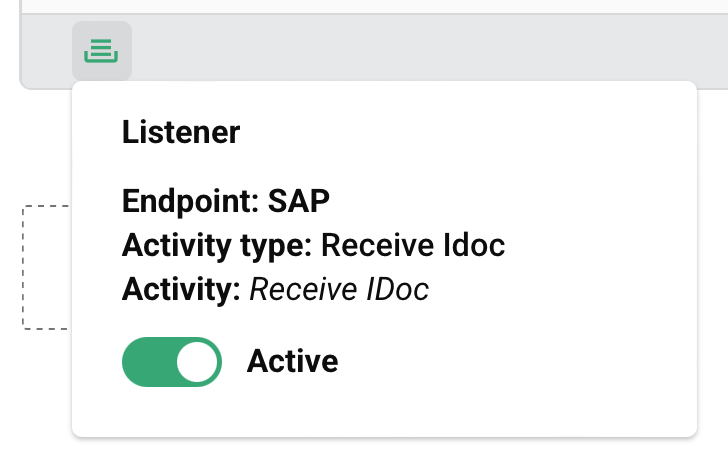Click the white panel above the gray bar
Image resolution: width=728 pixels, height=454 pixels.
[x=400, y=6]
